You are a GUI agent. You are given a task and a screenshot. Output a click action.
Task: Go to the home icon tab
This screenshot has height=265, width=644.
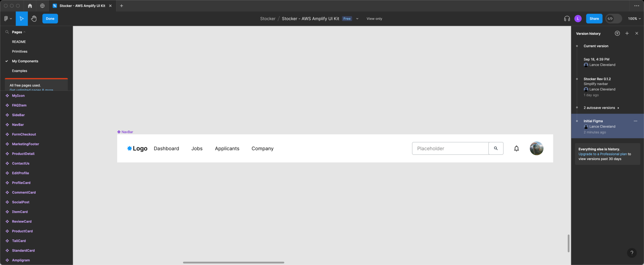[30, 6]
